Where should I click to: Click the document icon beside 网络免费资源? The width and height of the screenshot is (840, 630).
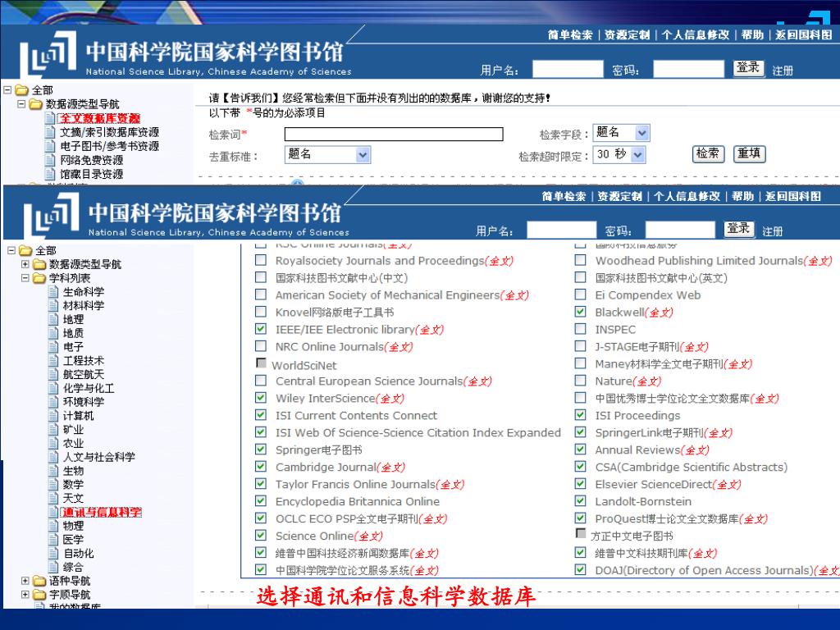pyautogui.click(x=50, y=160)
